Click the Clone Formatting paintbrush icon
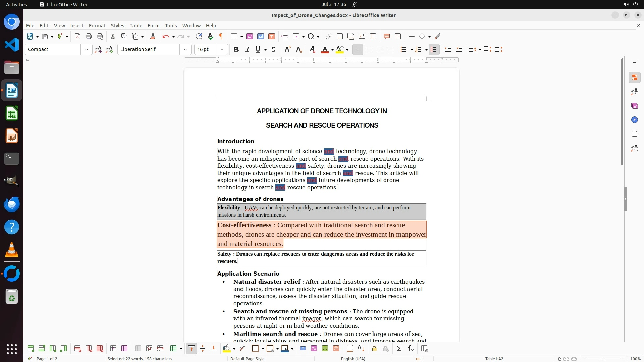Screen dimensions: 644x362 click(153, 36)
